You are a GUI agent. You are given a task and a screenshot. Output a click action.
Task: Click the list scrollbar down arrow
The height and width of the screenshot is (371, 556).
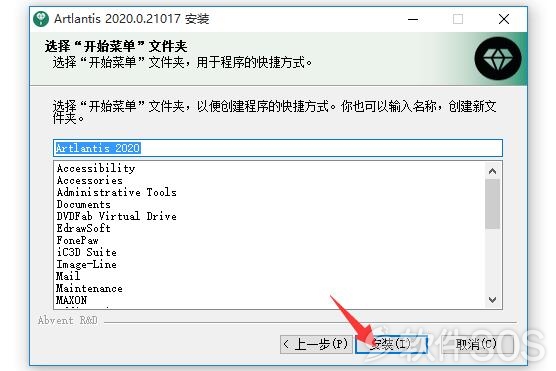(492, 300)
